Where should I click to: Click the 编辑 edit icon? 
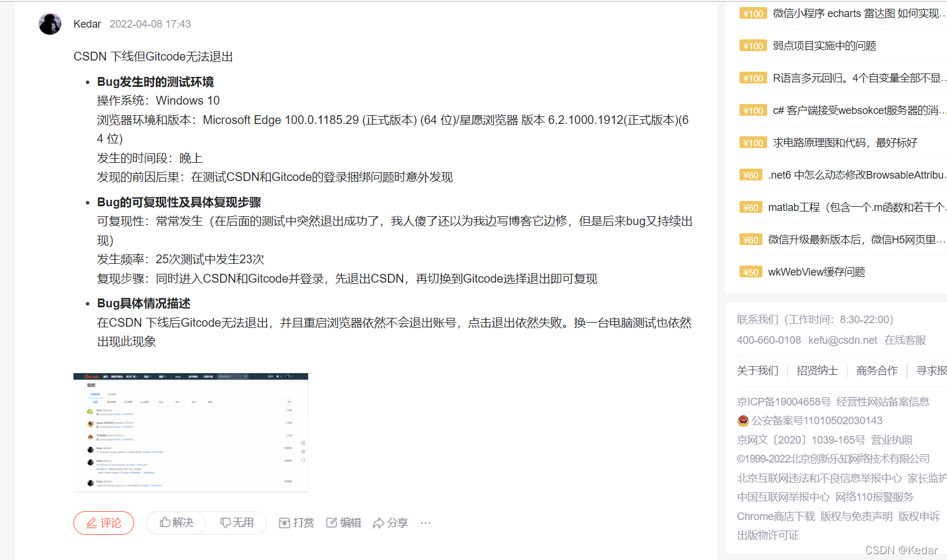click(332, 522)
